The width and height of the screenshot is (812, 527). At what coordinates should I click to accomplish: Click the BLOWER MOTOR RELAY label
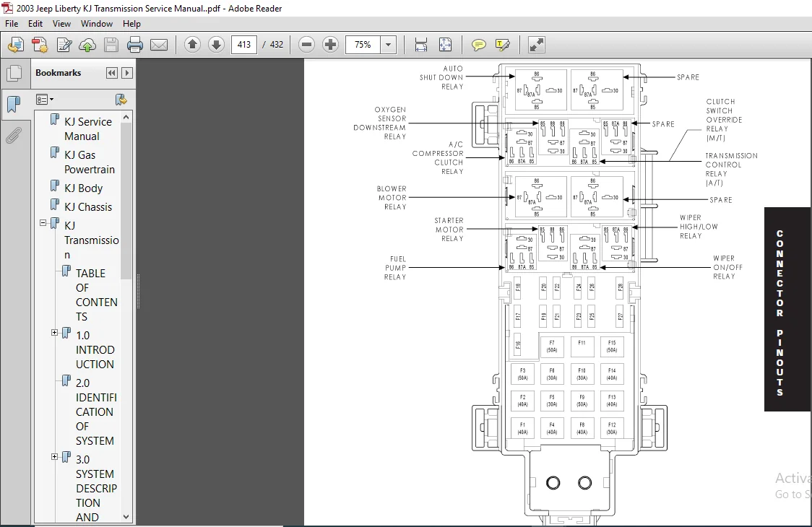pyautogui.click(x=392, y=198)
